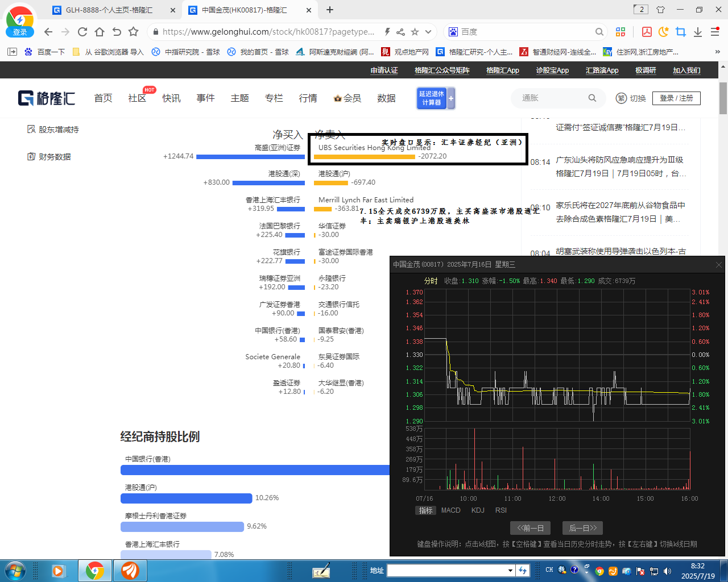The width and height of the screenshot is (728, 582).
Task: Open the 快讯 navigation item
Action: point(171,98)
